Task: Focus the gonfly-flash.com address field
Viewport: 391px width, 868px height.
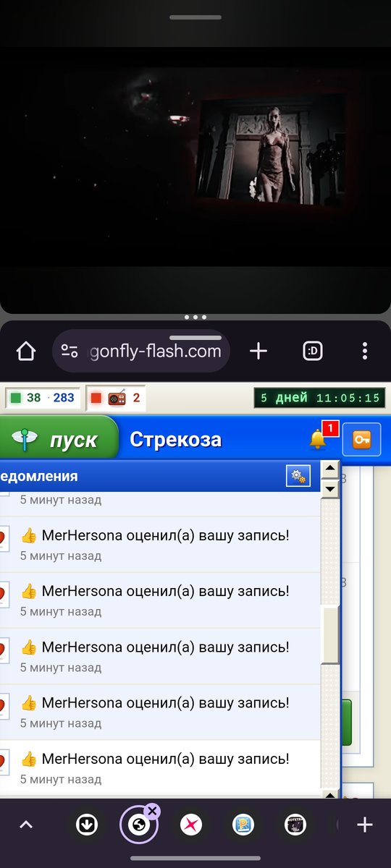Action: pyautogui.click(x=142, y=352)
